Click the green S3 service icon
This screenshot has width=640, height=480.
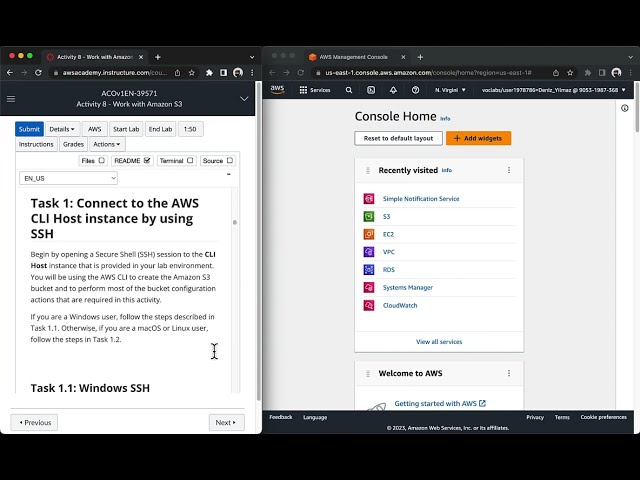point(369,216)
